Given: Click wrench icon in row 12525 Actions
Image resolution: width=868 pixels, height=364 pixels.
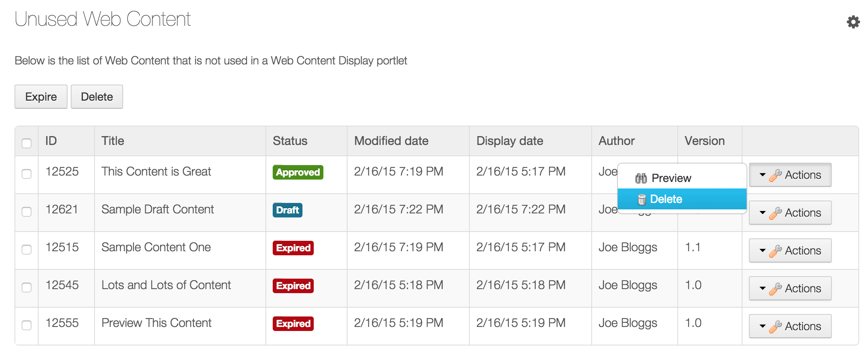Looking at the screenshot, I should click(x=775, y=176).
